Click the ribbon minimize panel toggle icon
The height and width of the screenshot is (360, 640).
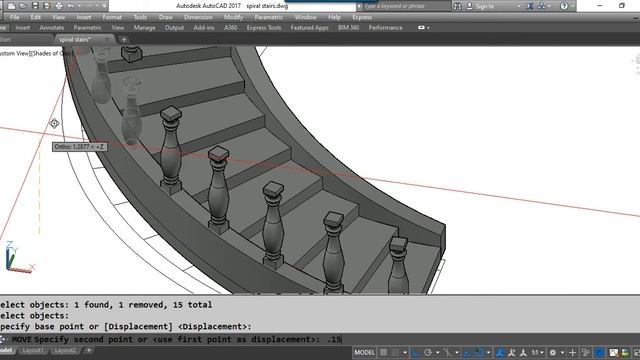[421, 28]
